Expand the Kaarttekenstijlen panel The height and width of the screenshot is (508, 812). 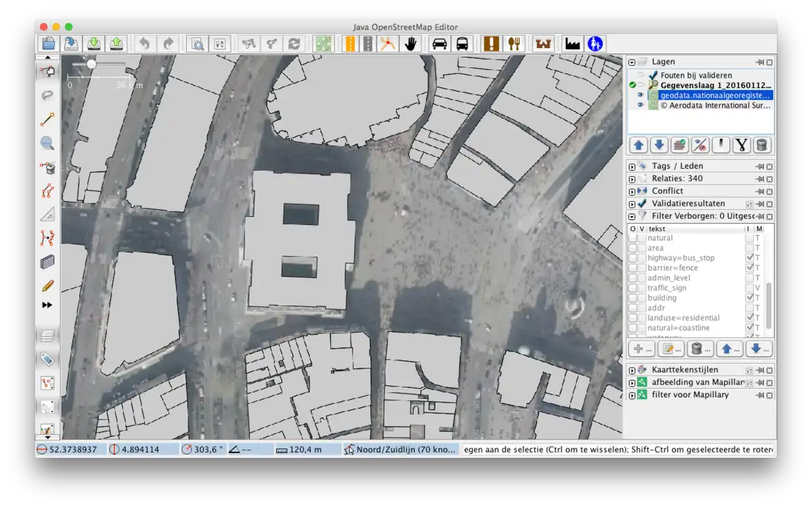[632, 371]
